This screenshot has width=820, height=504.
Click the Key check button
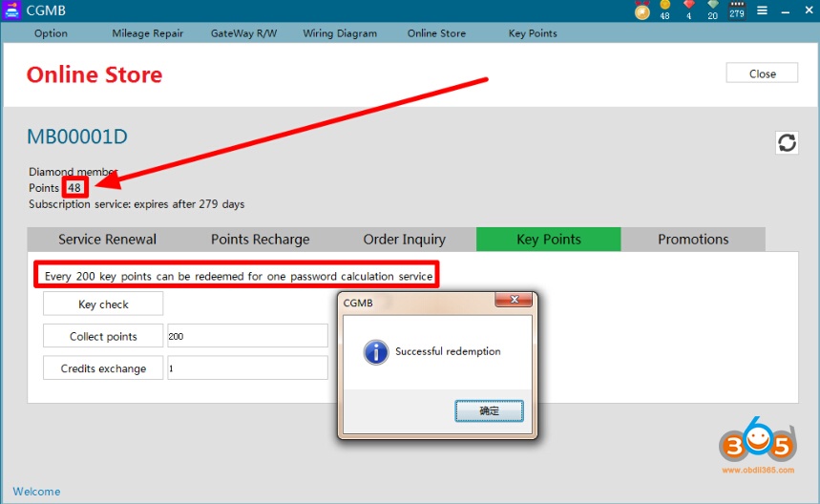(103, 304)
